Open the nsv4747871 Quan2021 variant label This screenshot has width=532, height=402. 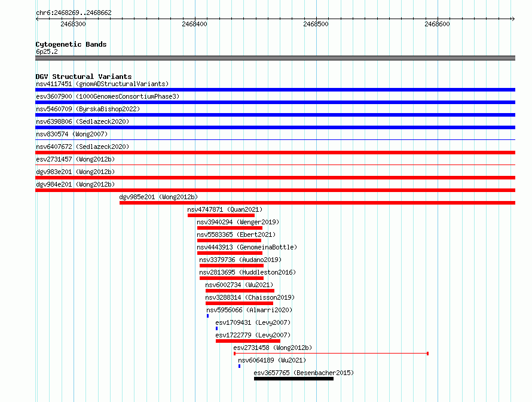tap(225, 209)
